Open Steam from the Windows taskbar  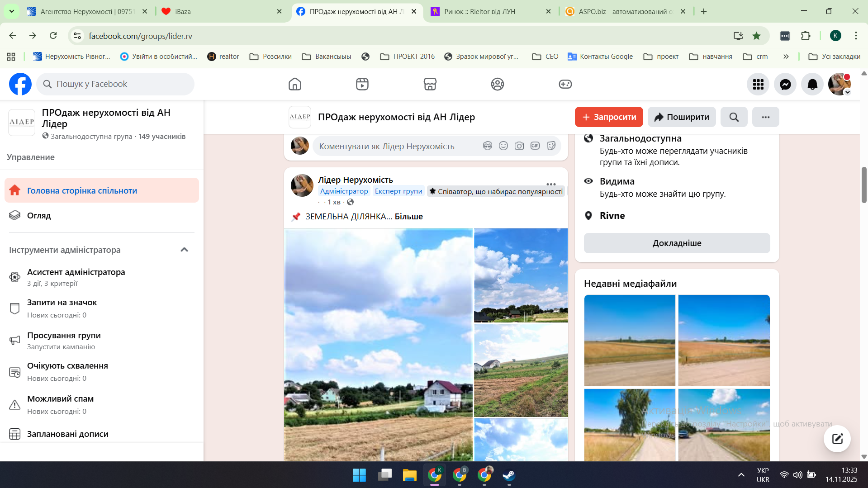pyautogui.click(x=509, y=475)
